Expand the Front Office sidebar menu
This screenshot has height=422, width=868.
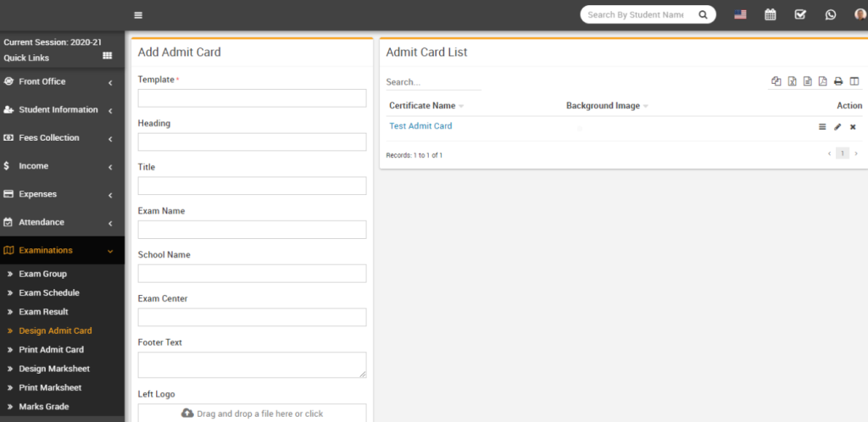pos(62,81)
